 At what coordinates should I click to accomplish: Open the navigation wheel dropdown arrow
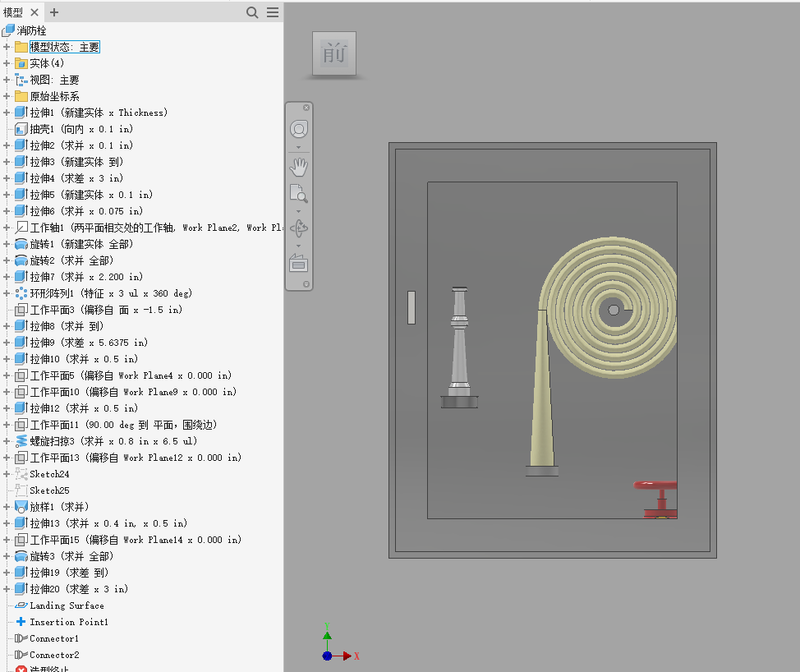point(299,148)
